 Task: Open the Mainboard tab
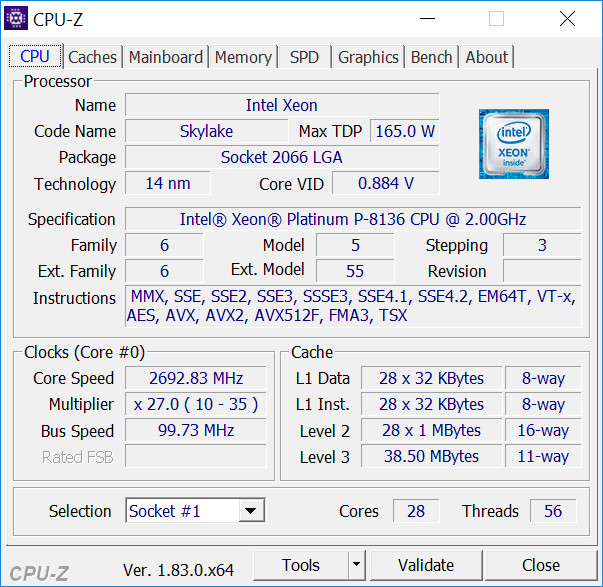tap(165, 57)
